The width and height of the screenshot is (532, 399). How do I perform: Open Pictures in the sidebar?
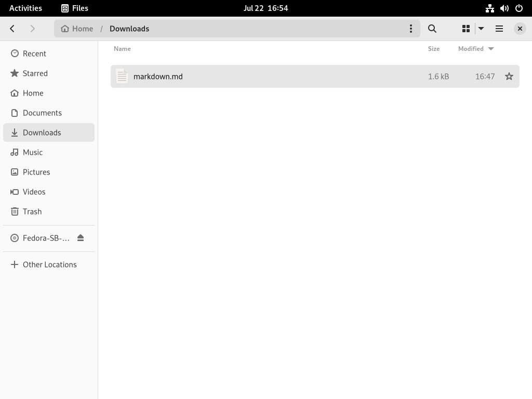coord(49,172)
